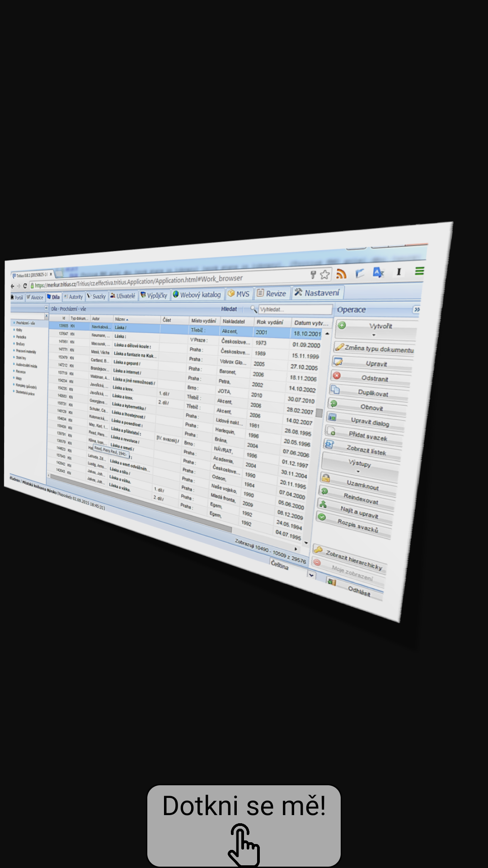Open the 'Webový katalog' tab

(x=197, y=295)
